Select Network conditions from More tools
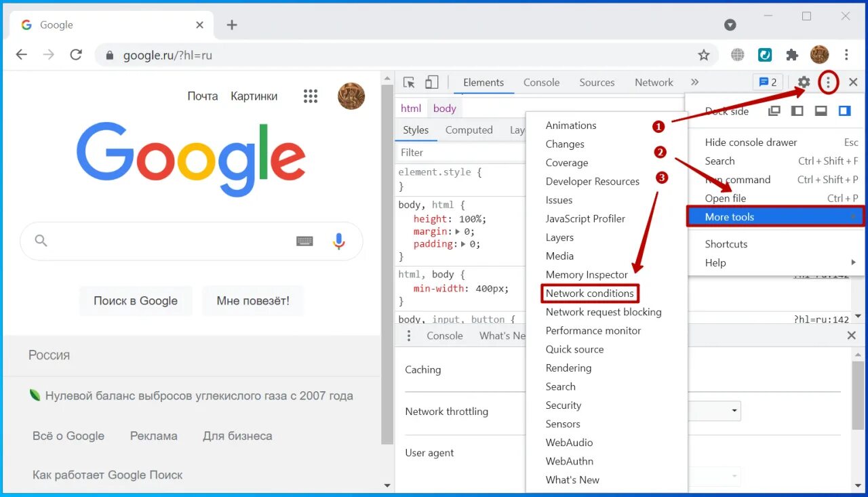868x497 pixels. (590, 294)
